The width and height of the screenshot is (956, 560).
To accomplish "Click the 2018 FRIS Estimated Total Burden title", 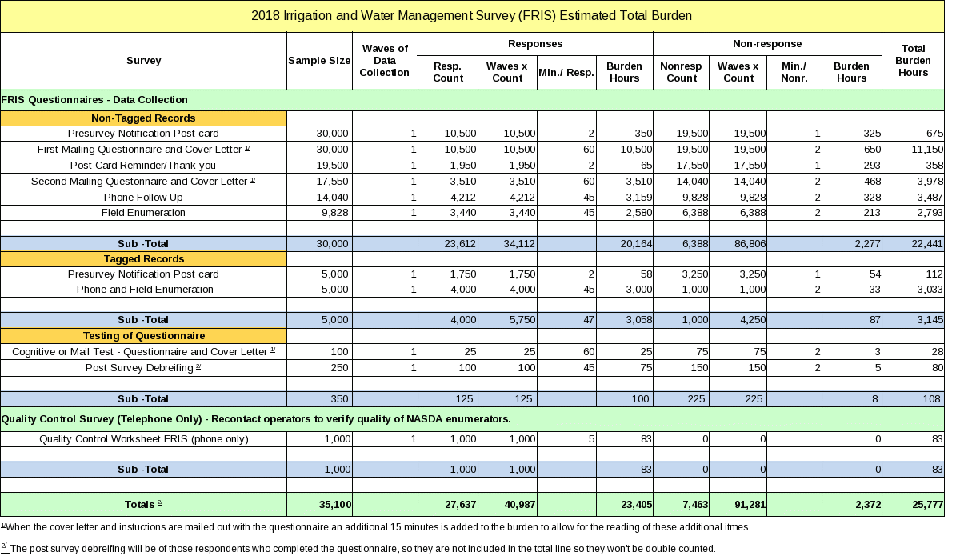I will click(472, 16).
